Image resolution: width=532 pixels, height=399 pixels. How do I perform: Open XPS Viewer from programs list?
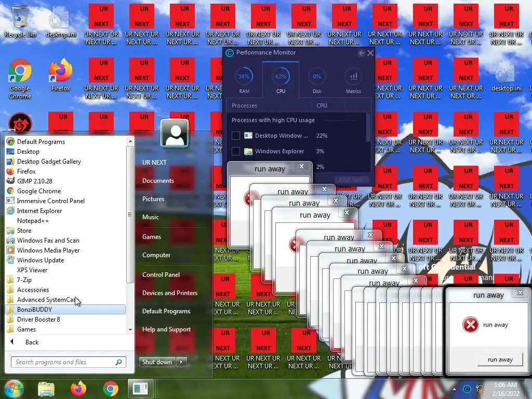32,270
